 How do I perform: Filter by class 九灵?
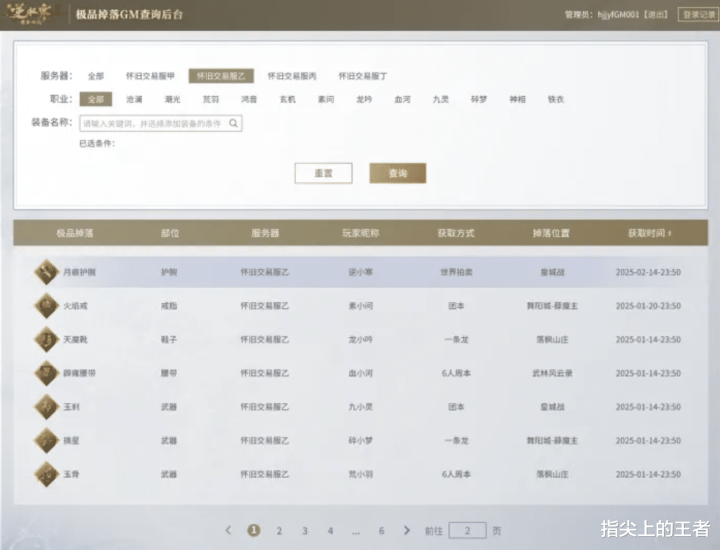pos(441,99)
